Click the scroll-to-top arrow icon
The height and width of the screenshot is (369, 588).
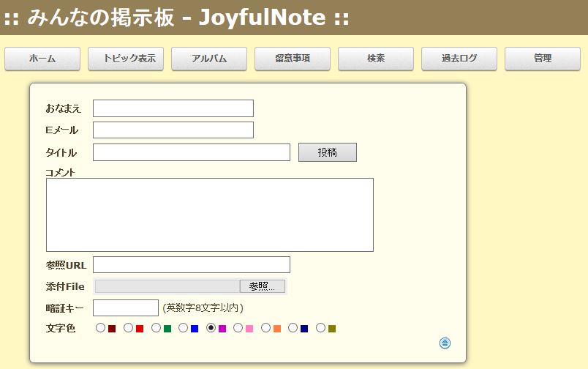[445, 343]
